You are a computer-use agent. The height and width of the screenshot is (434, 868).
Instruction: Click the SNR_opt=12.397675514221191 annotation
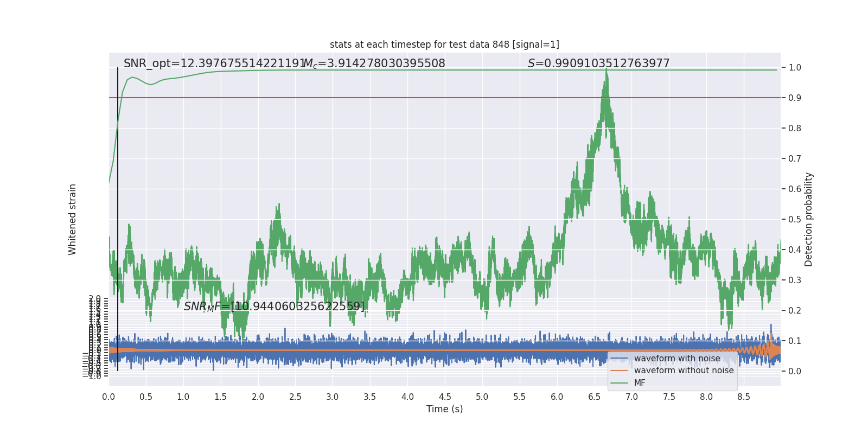215,63
